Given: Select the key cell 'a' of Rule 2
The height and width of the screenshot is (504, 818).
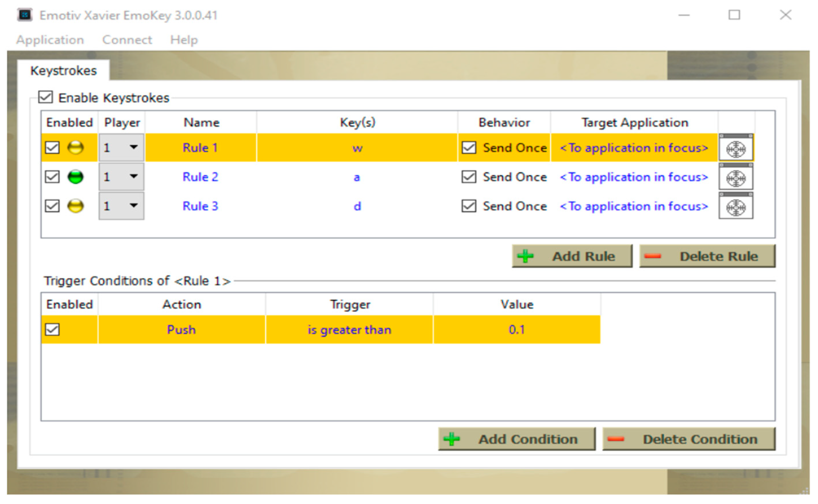Looking at the screenshot, I should point(357,177).
